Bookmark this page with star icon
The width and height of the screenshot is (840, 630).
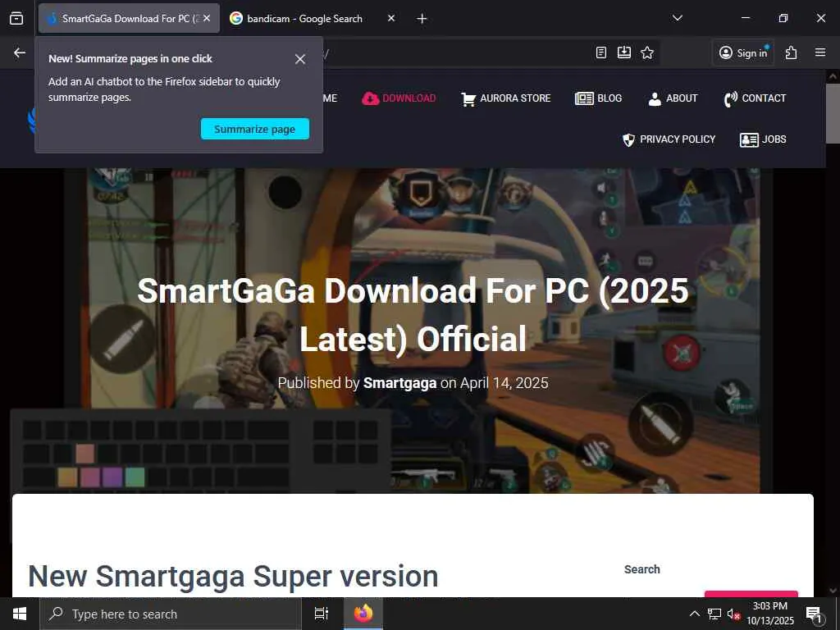647,52
